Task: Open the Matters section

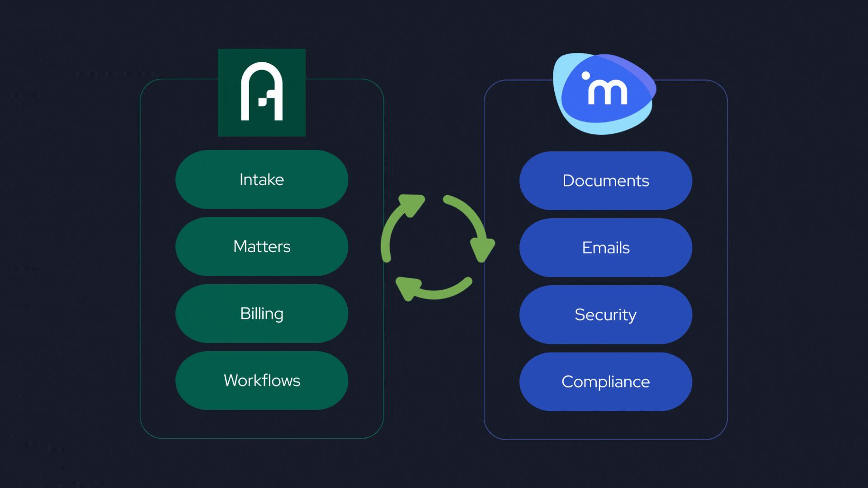Action: coord(261,247)
